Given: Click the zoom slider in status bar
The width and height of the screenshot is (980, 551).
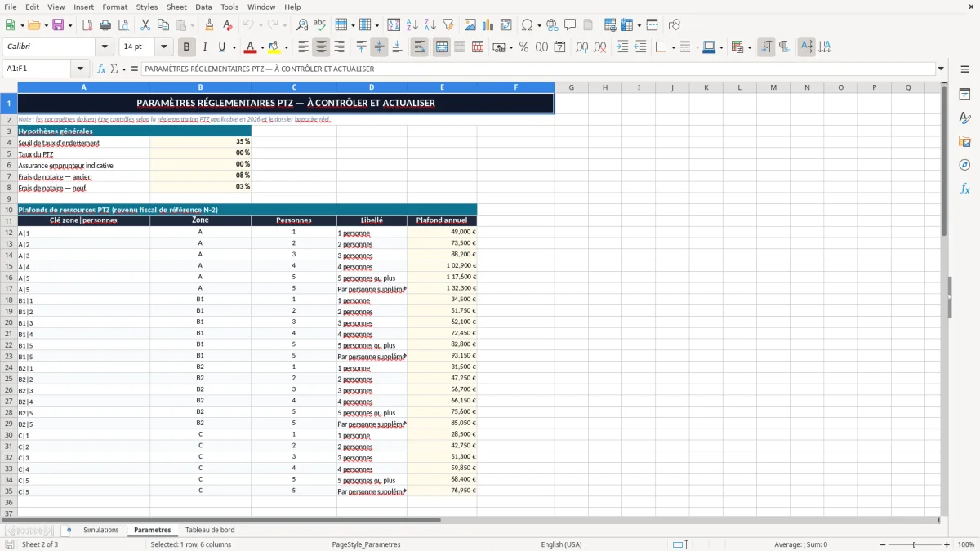Looking at the screenshot, I should 914,544.
